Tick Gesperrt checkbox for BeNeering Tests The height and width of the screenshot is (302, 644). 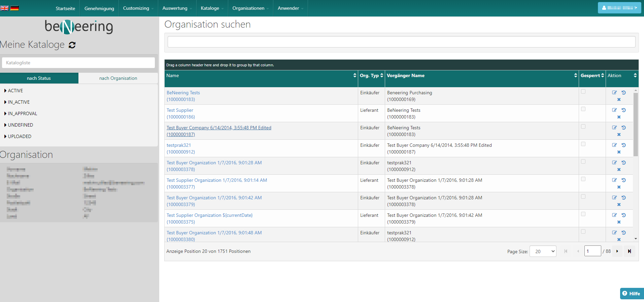pyautogui.click(x=583, y=92)
